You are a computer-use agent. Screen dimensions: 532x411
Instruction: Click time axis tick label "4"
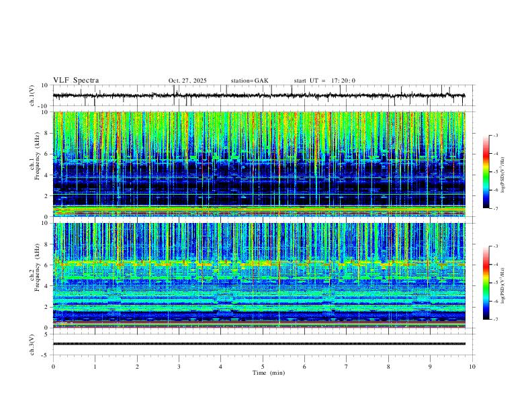(x=220, y=367)
